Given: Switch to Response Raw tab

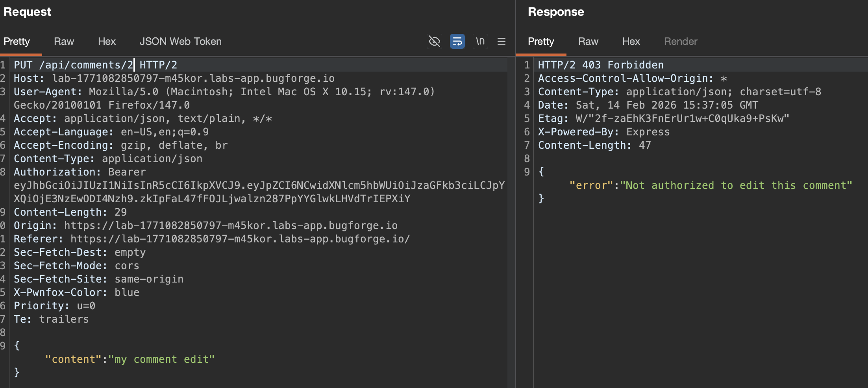Looking at the screenshot, I should click(588, 41).
